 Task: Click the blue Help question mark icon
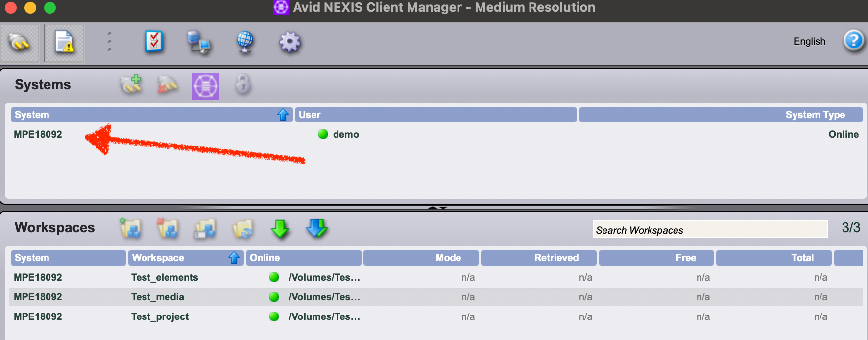[x=854, y=41]
